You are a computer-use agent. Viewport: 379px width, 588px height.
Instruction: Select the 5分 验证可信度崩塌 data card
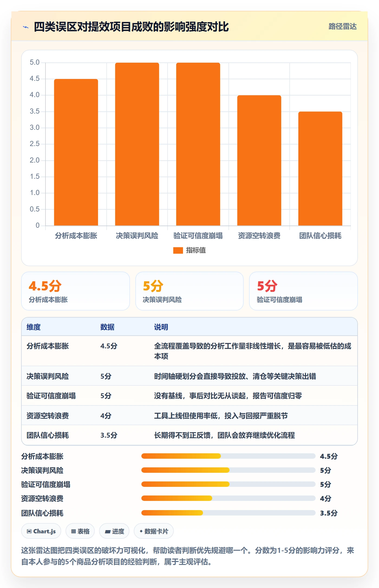tap(303, 291)
